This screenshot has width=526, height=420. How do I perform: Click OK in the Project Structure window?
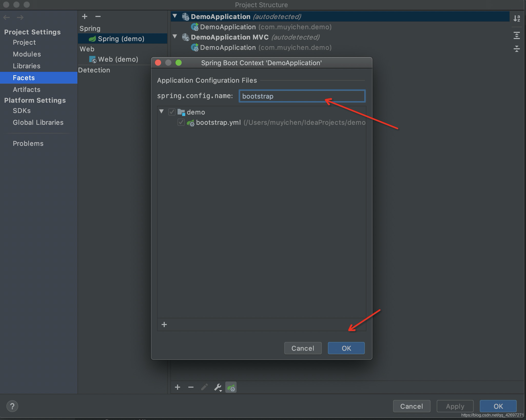point(498,406)
